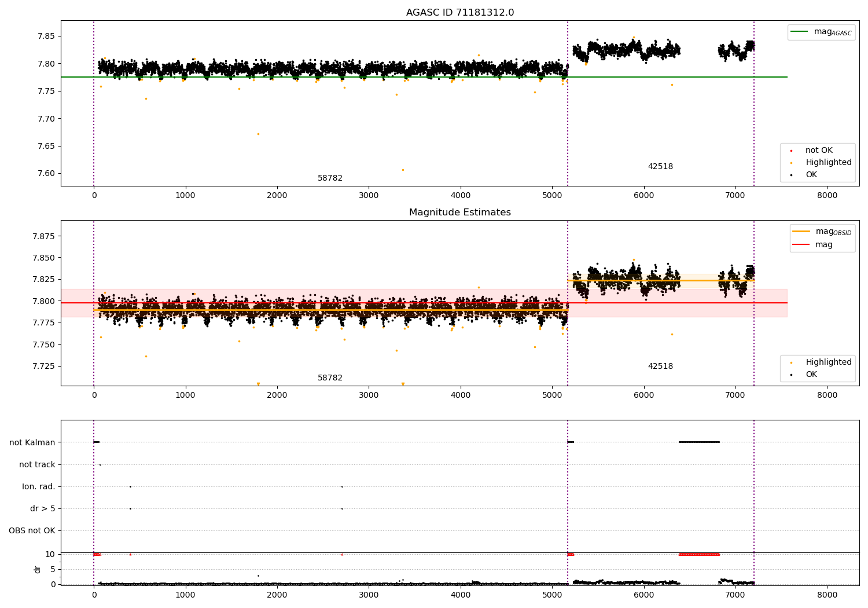Click the 42518 annotation in middle plot
Screen dimensions: 868x608
coord(660,367)
